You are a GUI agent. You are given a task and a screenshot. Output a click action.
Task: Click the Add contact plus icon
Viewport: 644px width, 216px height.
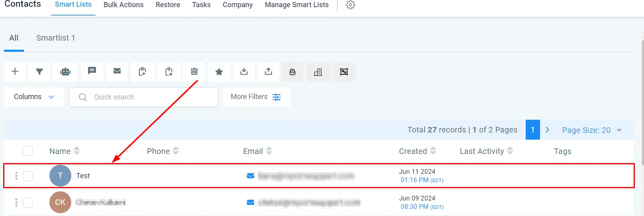(15, 72)
